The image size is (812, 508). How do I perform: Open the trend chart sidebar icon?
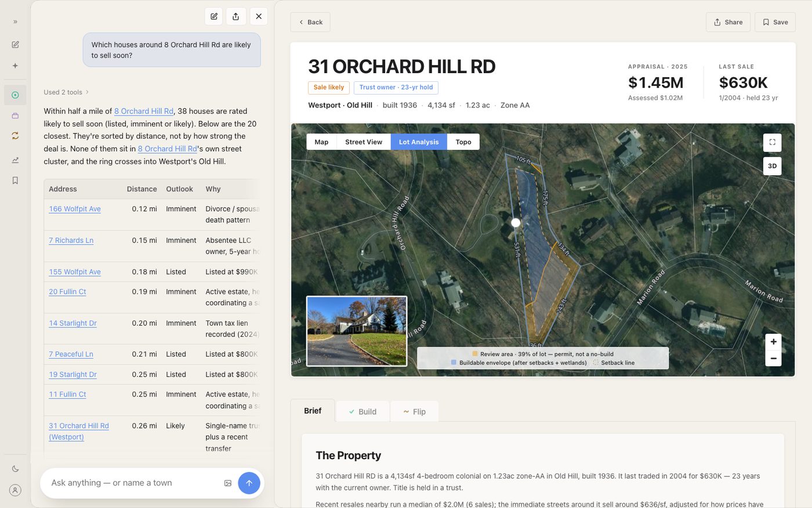coord(15,160)
